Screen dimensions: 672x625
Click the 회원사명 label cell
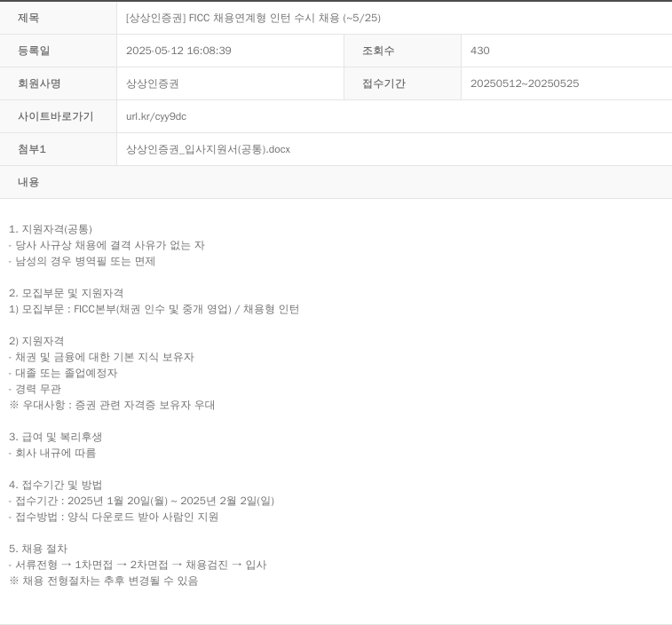coord(59,83)
